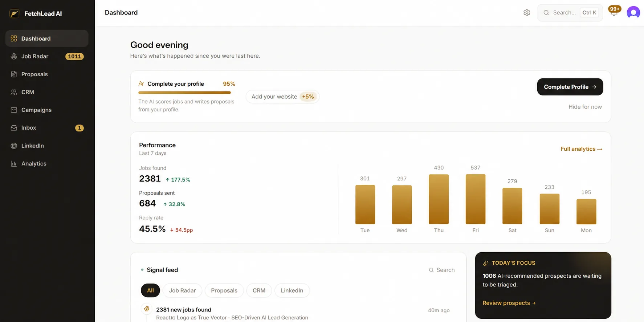Click the radar icon on 2381 new jobs entry
644x322 pixels.
(147, 309)
